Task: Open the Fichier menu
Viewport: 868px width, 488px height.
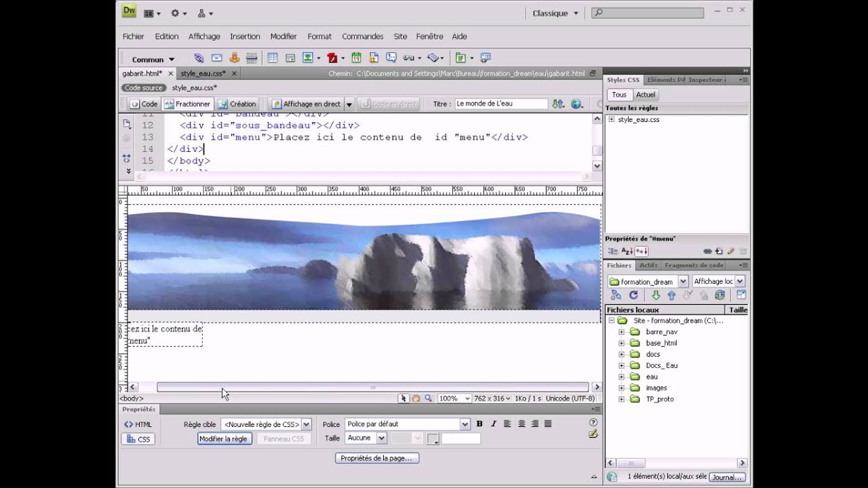Action: (x=134, y=37)
